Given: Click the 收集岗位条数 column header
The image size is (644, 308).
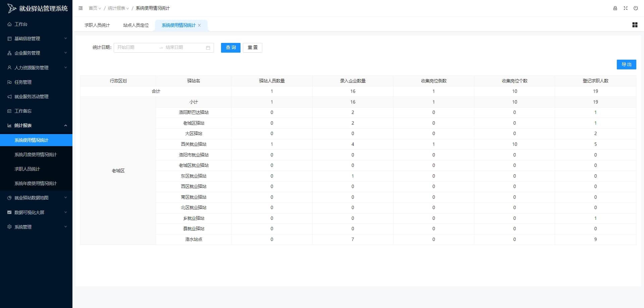Looking at the screenshot, I should (434, 81).
